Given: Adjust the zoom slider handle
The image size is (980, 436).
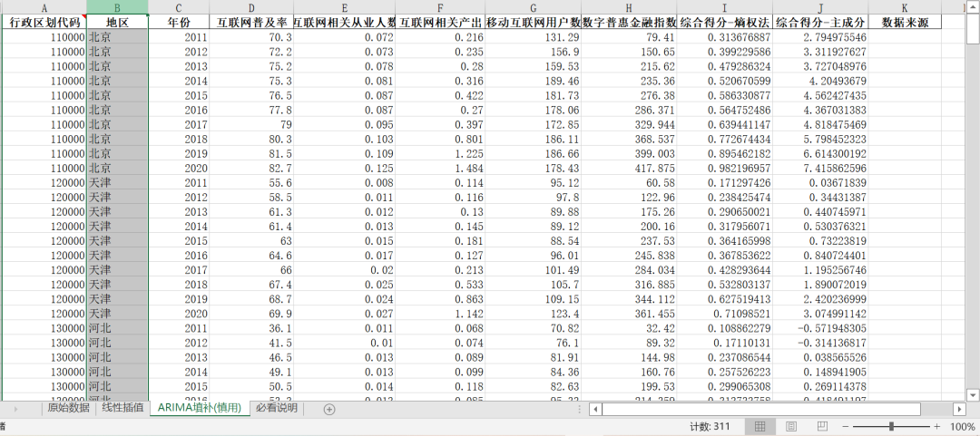Looking at the screenshot, I should (x=891, y=427).
